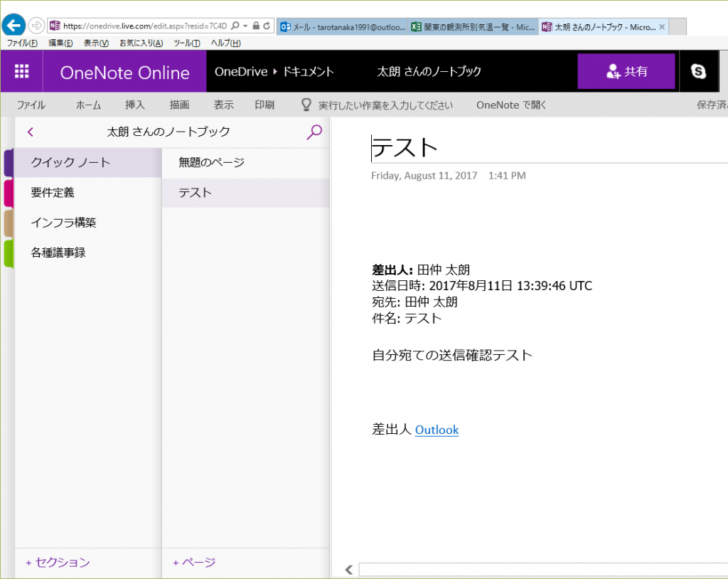The width and height of the screenshot is (728, 579).
Task: Select the インフラ構築 section
Action: point(87,223)
